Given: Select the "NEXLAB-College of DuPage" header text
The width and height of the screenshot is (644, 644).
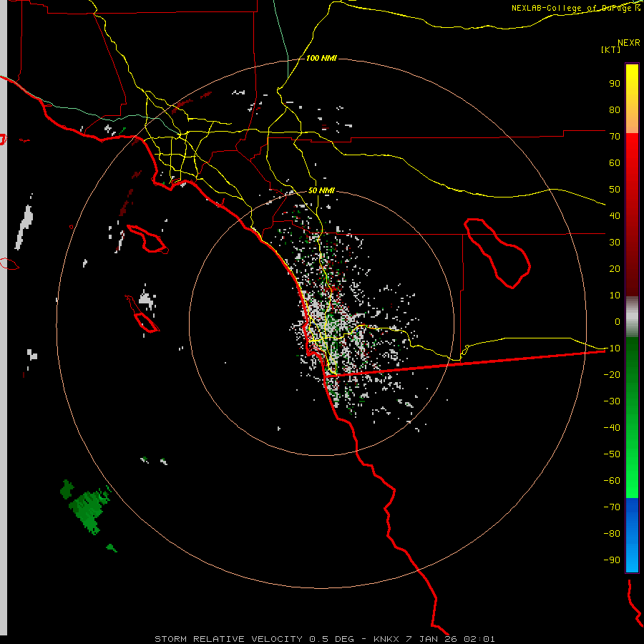Looking at the screenshot, I should tap(572, 8).
